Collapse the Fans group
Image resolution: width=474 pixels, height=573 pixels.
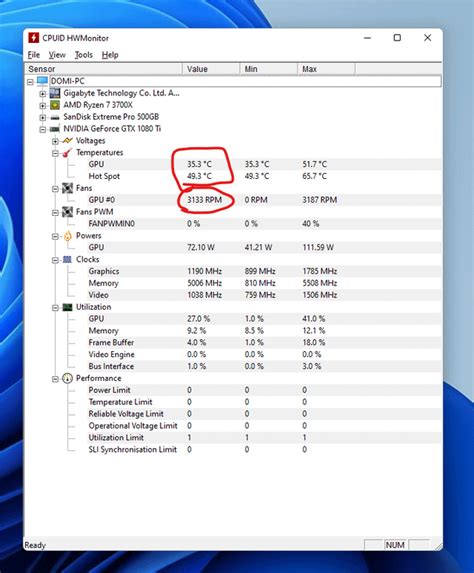point(55,189)
